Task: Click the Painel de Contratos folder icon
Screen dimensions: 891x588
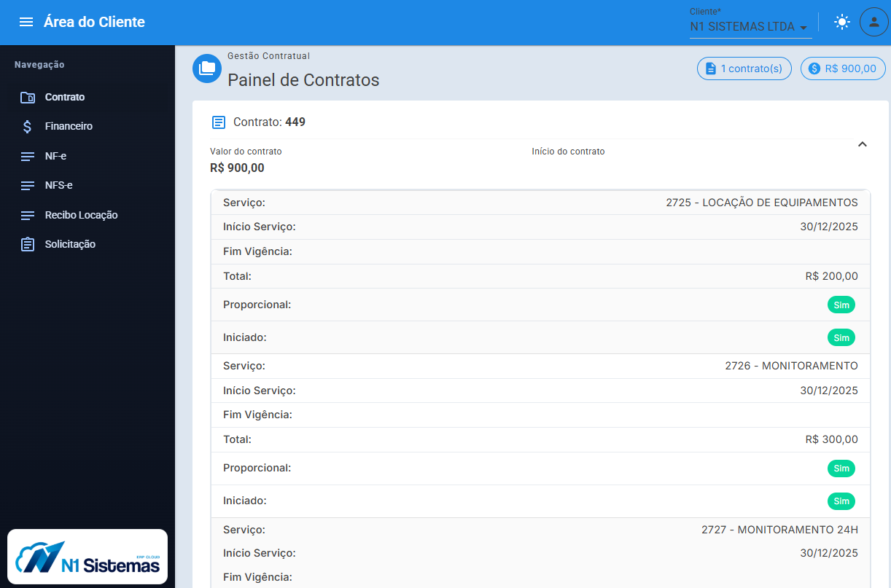Action: coord(207,68)
